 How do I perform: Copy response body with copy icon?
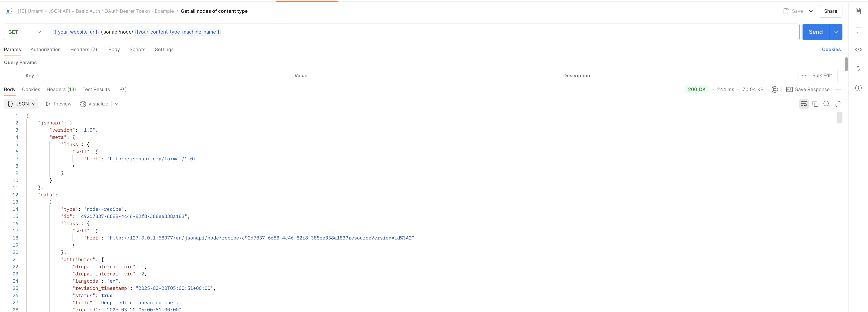[x=815, y=104]
